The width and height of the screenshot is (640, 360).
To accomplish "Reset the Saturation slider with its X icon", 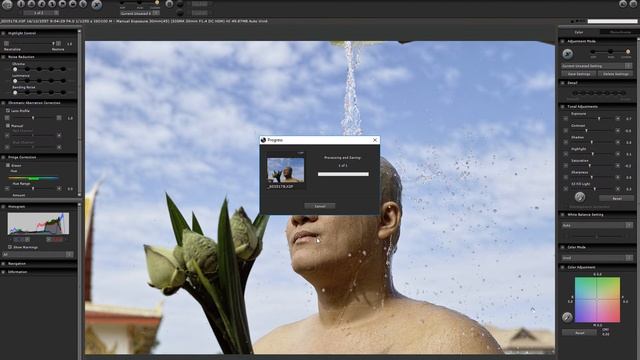I will 618,166.
